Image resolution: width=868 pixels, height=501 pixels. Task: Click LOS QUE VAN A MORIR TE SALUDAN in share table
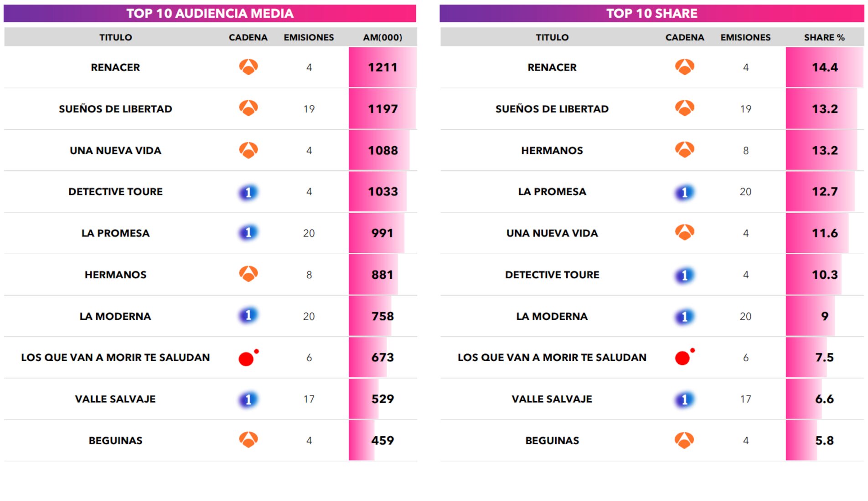pyautogui.click(x=552, y=358)
